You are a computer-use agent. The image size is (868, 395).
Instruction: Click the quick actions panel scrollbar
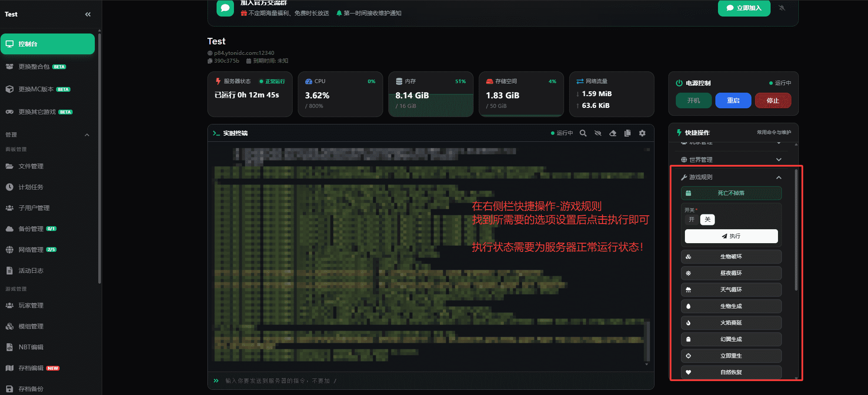pos(796,230)
